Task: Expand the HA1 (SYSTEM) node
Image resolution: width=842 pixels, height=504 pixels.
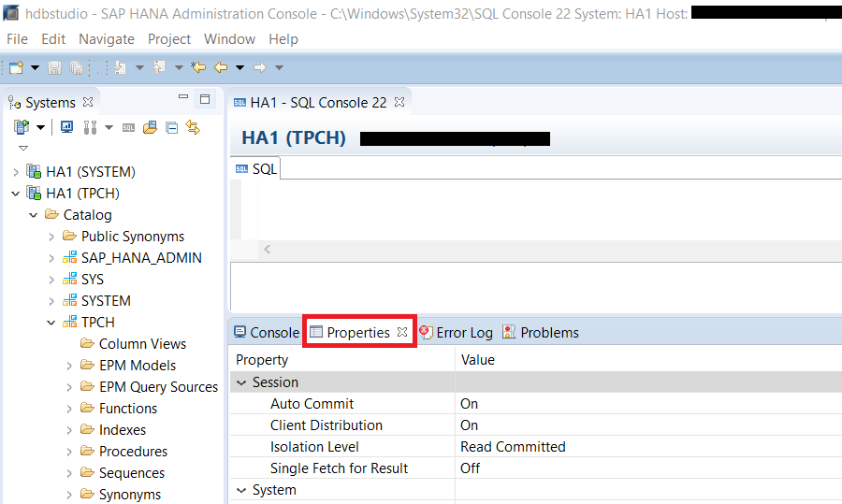Action: (x=16, y=172)
